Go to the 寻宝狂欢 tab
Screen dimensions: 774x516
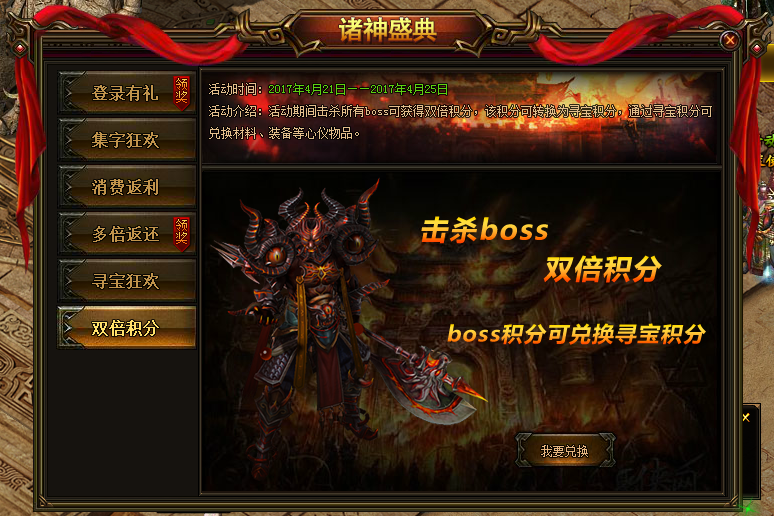click(x=127, y=280)
